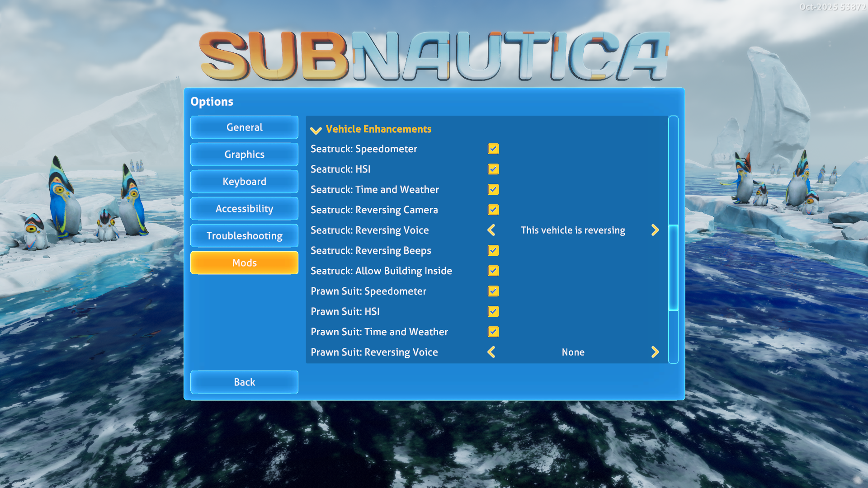Screen dimensions: 868x488
Task: Select previous Seatruck Reversing Voice option
Action: (491, 230)
